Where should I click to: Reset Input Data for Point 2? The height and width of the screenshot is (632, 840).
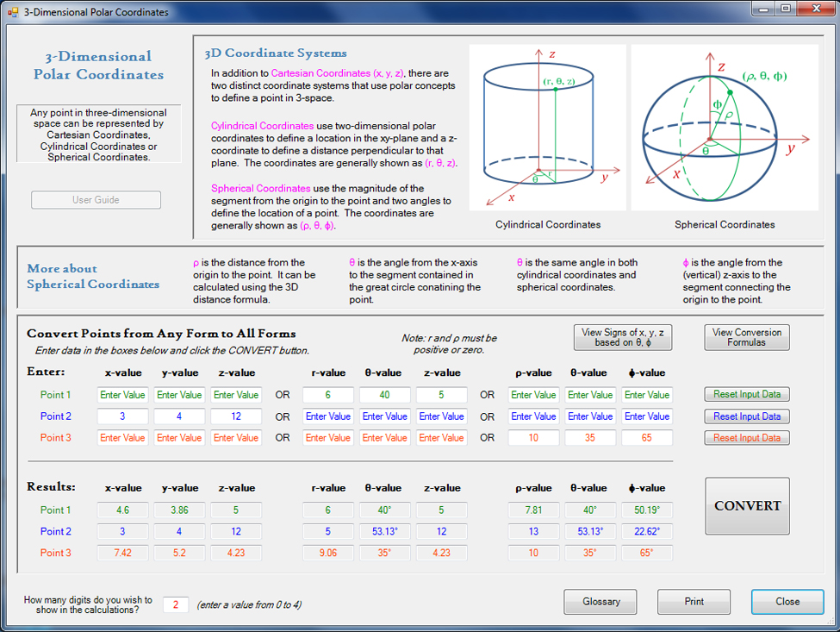point(746,416)
